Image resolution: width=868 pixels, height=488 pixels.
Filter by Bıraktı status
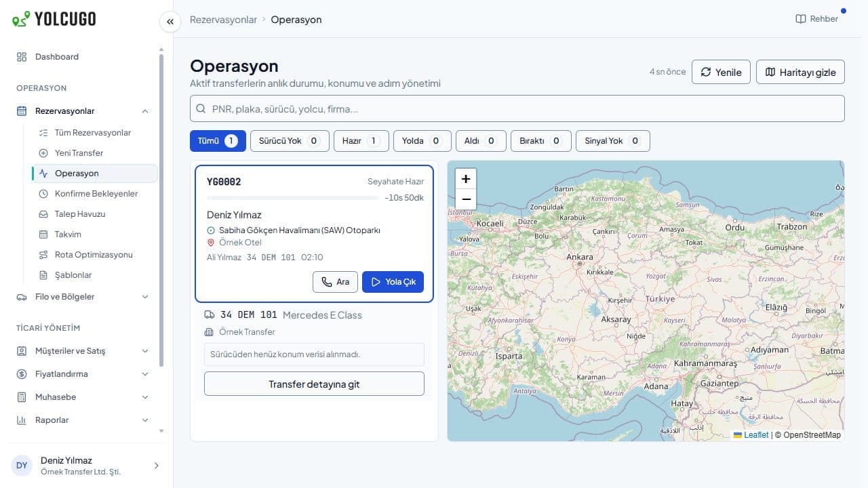[x=541, y=141]
